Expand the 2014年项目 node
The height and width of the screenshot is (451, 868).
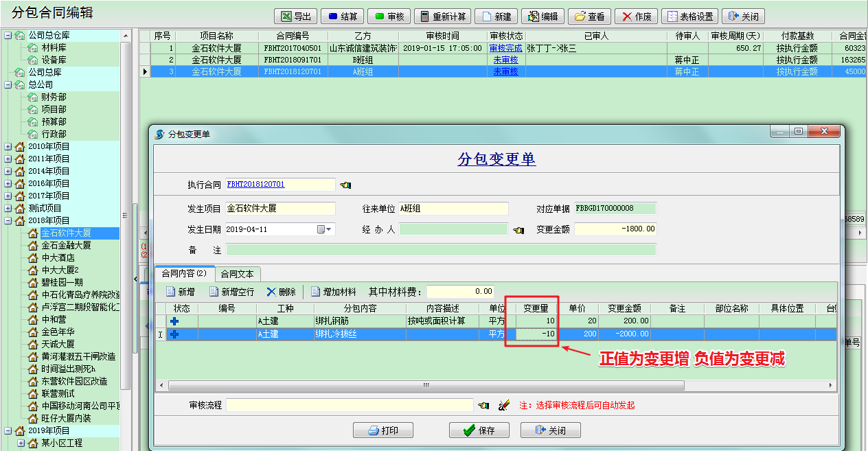pyautogui.click(x=8, y=171)
